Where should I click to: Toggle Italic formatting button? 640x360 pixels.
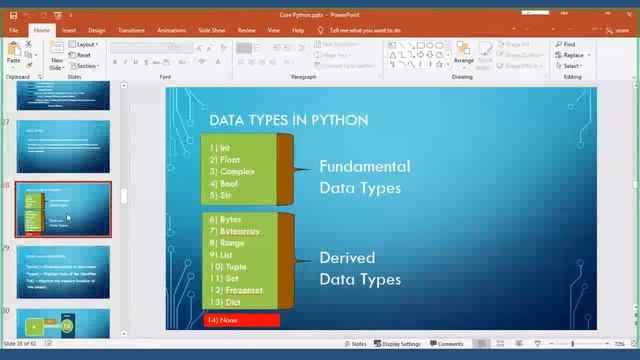click(125, 62)
